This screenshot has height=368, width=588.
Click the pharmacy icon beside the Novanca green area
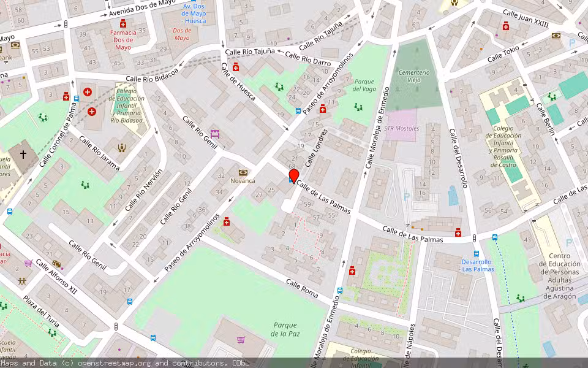226,221
